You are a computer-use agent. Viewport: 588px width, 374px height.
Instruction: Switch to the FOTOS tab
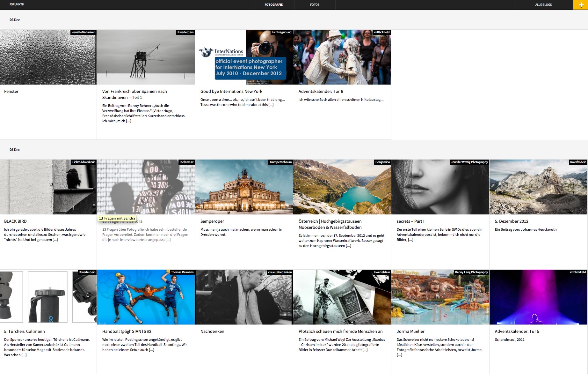coord(315,5)
